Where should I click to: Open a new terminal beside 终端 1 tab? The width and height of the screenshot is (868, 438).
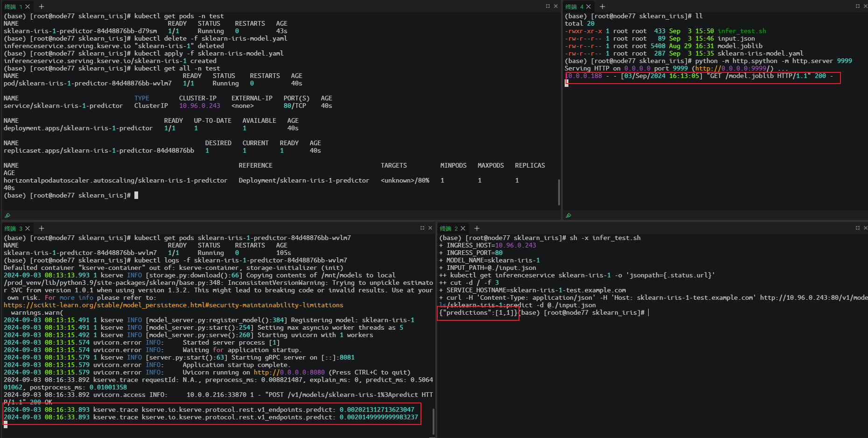pyautogui.click(x=41, y=7)
